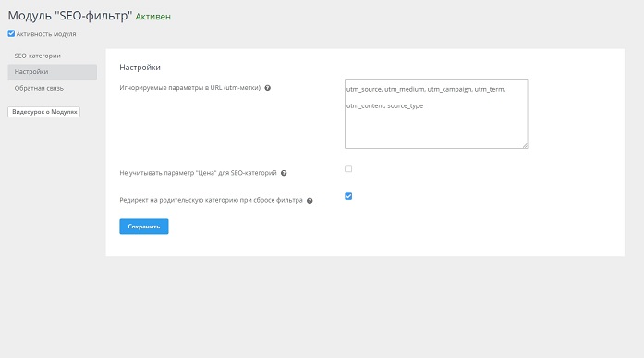
Task: Click the Сохранить button
Action: [144, 227]
